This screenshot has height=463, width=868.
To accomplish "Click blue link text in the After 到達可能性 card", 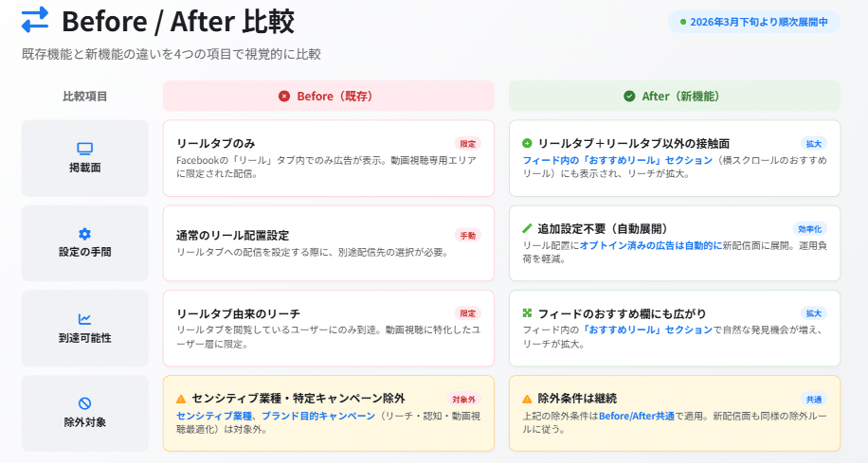I will [x=646, y=329].
